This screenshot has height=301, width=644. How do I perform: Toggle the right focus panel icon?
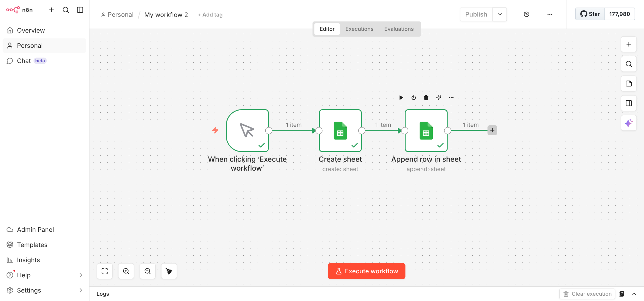[628, 103]
